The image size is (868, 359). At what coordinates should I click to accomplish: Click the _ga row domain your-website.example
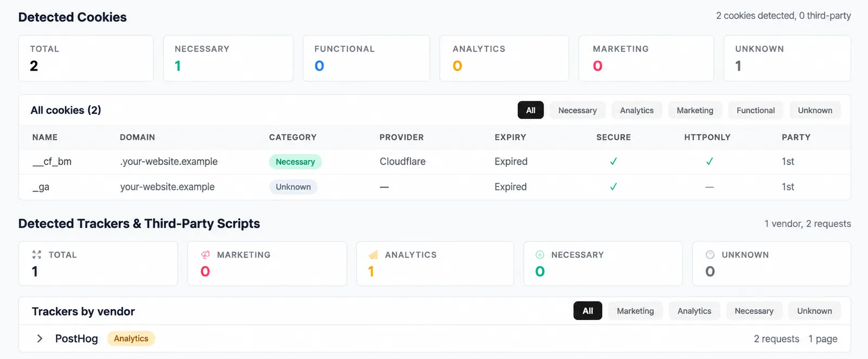click(x=167, y=187)
